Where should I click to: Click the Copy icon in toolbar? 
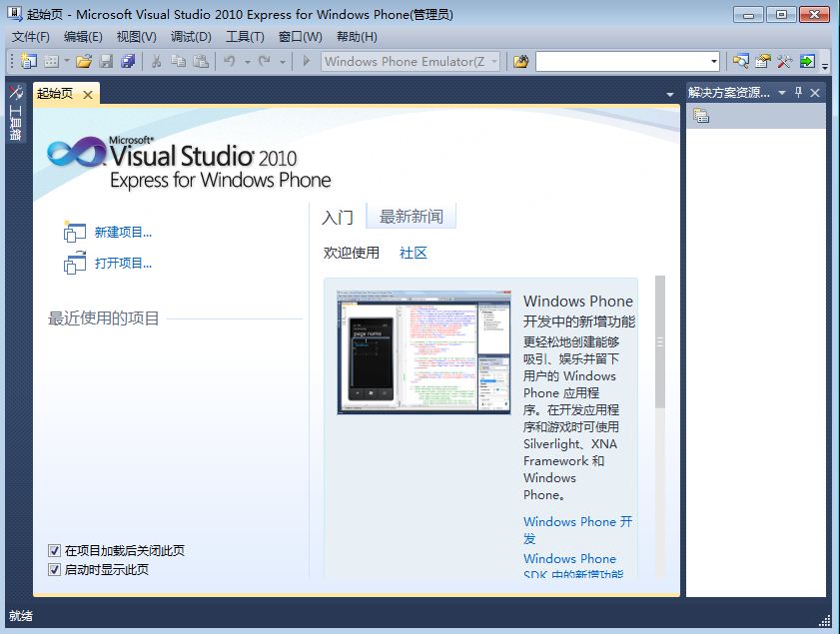pyautogui.click(x=178, y=62)
